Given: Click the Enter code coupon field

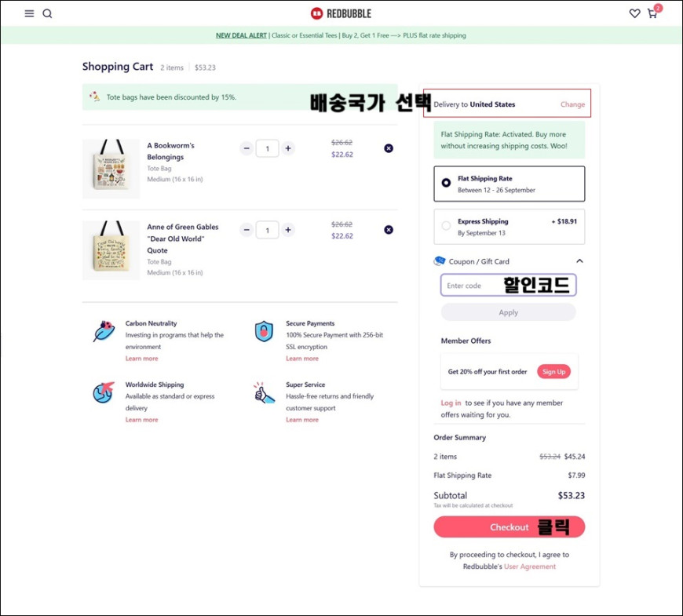Looking at the screenshot, I should coord(509,285).
